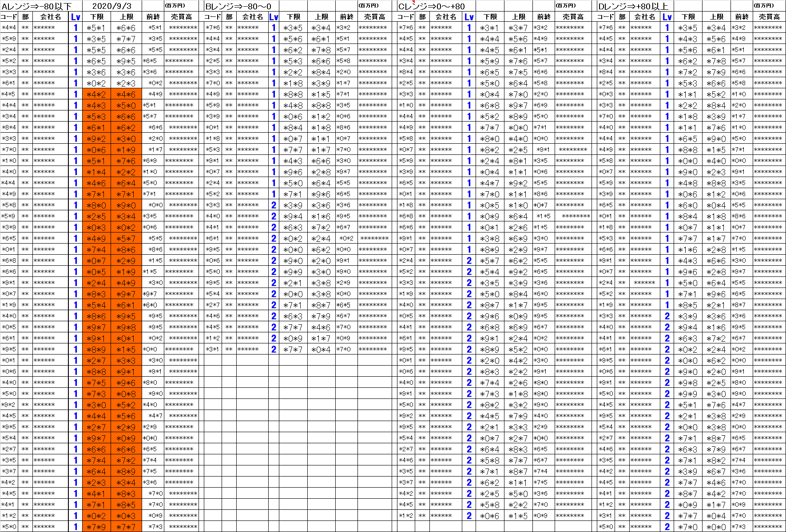Click 下限 header in the Aレンジ section
The height and width of the screenshot is (532, 786).
point(97,17)
